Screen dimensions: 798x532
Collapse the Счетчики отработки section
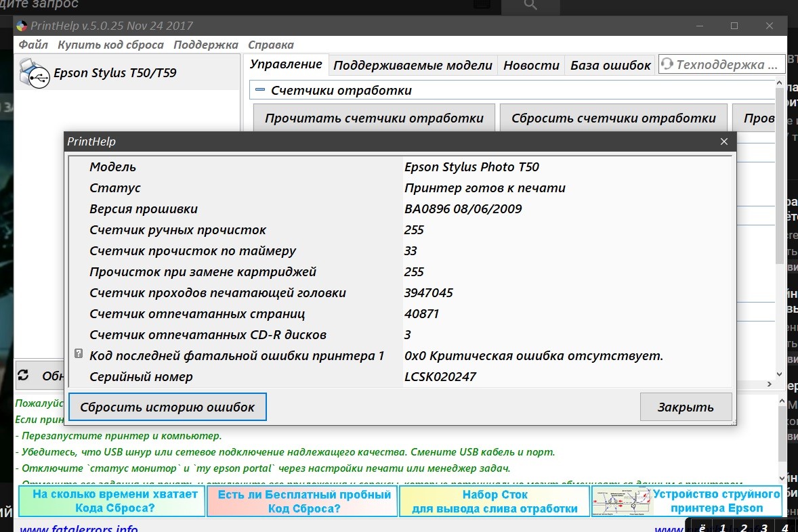259,90
